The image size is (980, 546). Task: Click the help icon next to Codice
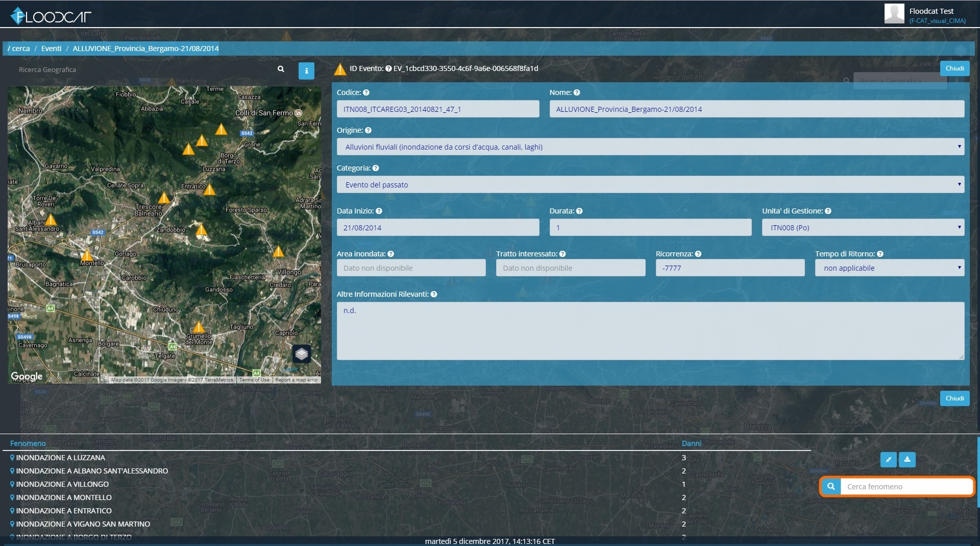(366, 92)
